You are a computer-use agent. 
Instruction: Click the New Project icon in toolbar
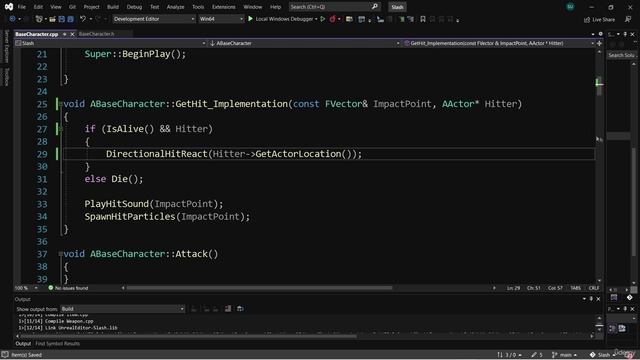(x=39, y=19)
